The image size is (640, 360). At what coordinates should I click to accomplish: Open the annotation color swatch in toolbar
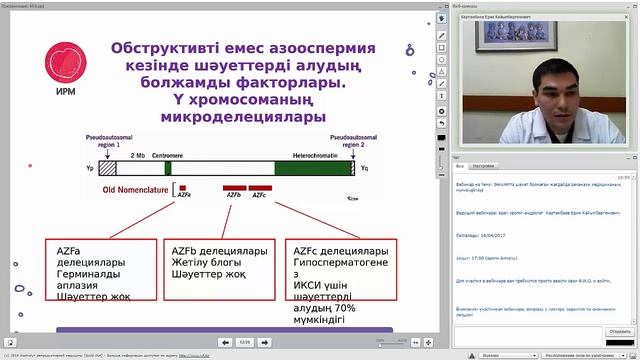[442, 138]
